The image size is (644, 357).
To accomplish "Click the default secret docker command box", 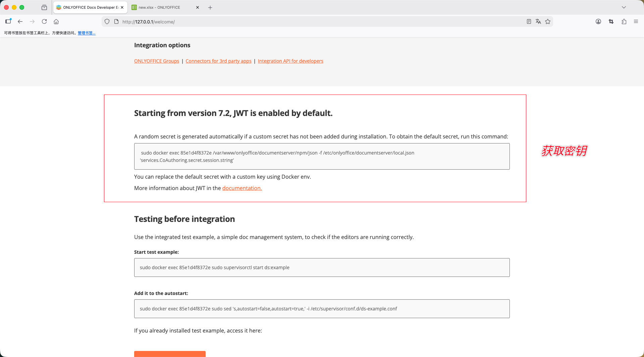I will click(322, 157).
